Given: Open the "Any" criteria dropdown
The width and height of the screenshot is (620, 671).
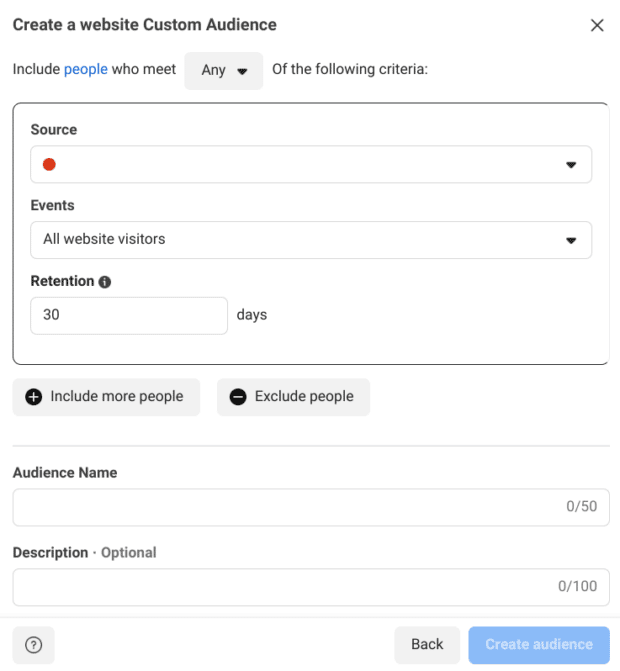Looking at the screenshot, I should [223, 71].
